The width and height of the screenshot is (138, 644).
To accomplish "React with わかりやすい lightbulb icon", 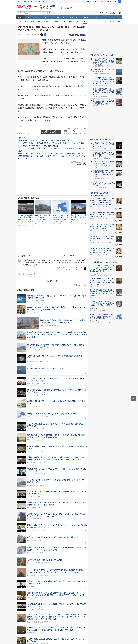I will click(x=74, y=131).
